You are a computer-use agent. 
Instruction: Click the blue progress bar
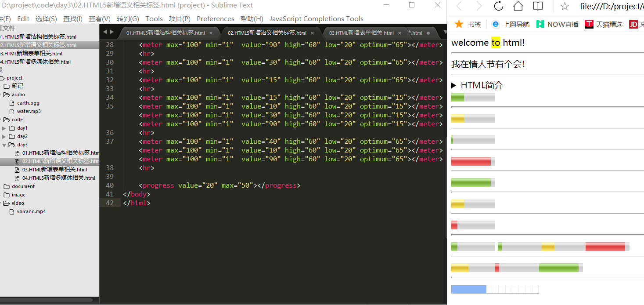click(495, 289)
